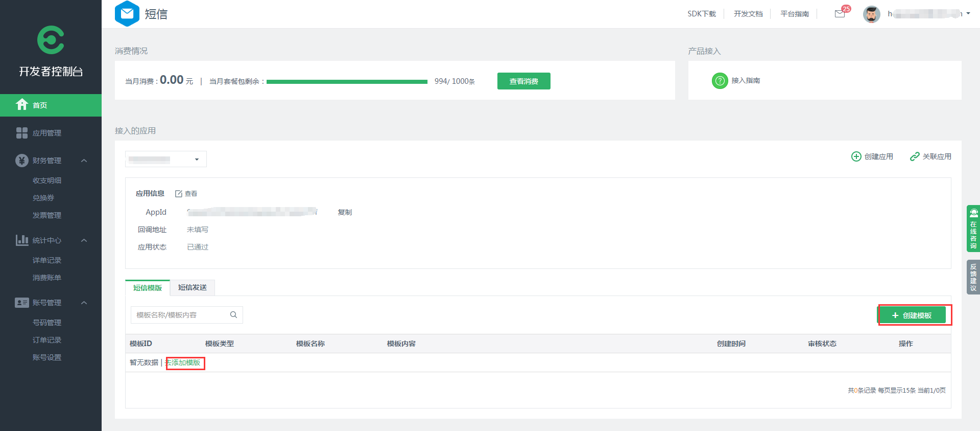Click the search magnifier in template search box
Image resolution: width=980 pixels, height=431 pixels.
tap(233, 315)
